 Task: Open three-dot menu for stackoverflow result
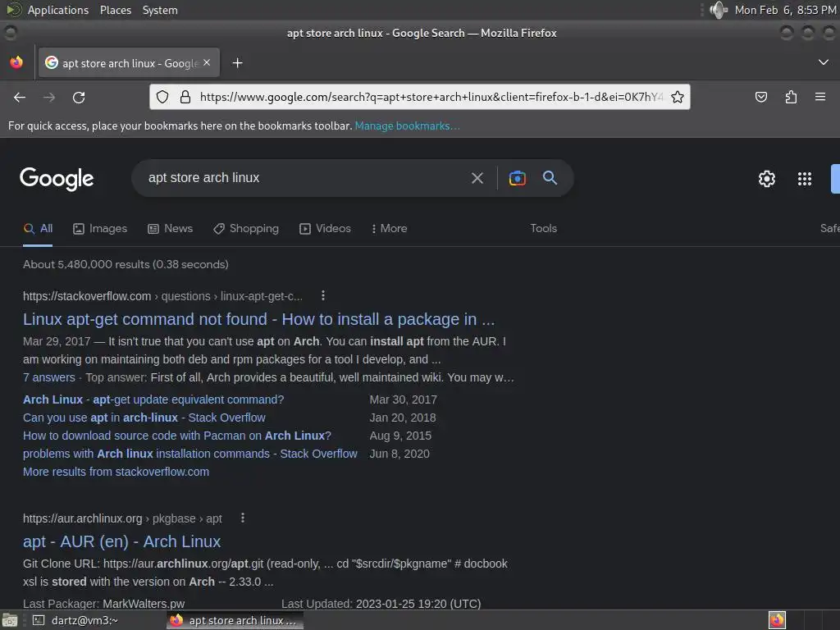[x=323, y=295]
